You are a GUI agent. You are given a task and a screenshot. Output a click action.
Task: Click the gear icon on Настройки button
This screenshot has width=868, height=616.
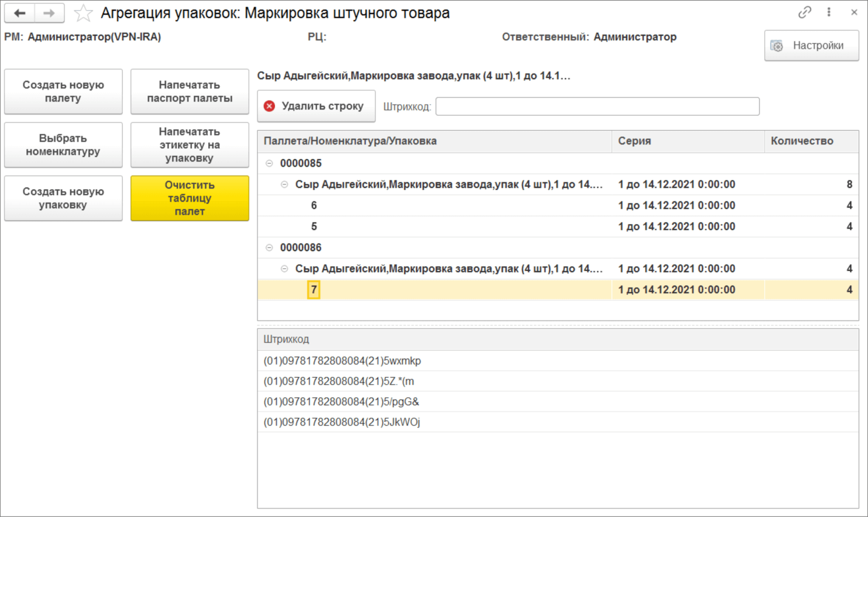click(x=777, y=45)
